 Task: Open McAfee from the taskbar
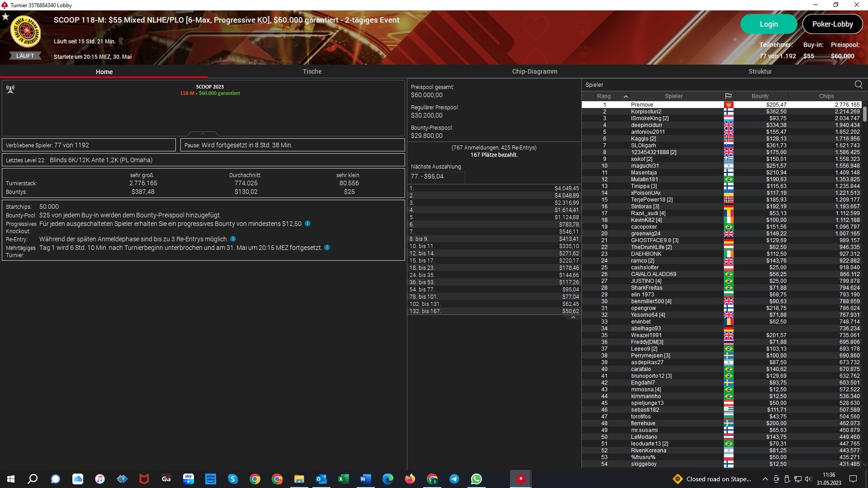[x=144, y=479]
